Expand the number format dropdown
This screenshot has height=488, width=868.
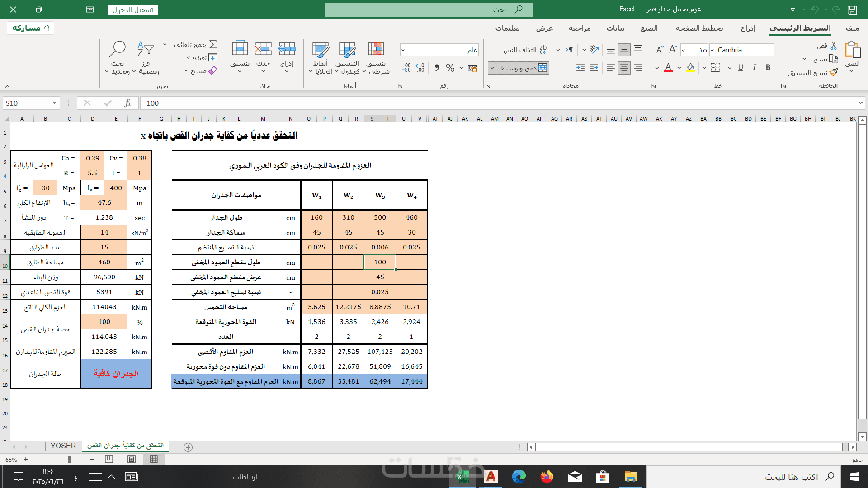403,50
